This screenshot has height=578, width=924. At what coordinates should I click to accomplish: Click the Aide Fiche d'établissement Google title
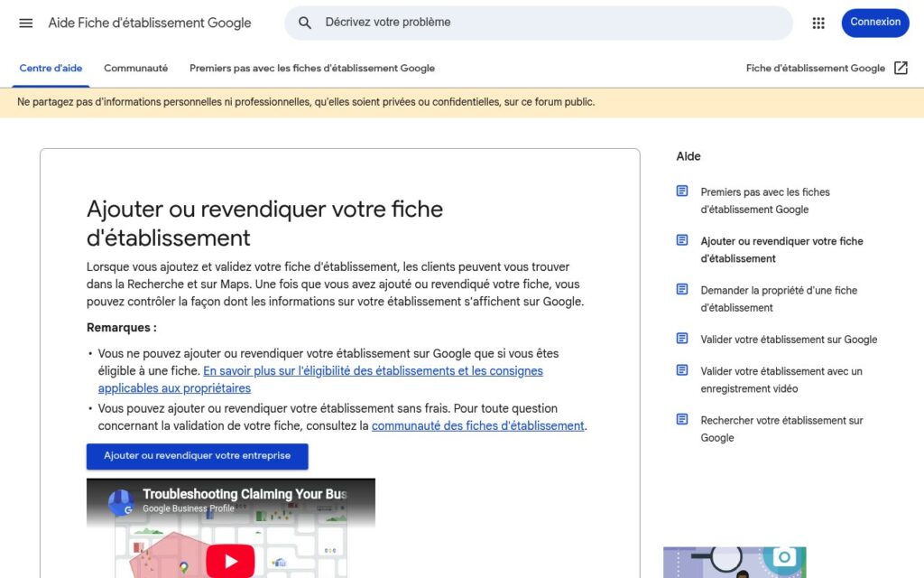tap(150, 23)
